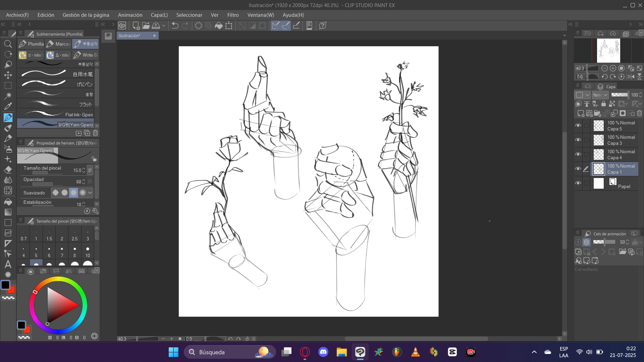Toggle brush size pressure lock icon

point(94,159)
